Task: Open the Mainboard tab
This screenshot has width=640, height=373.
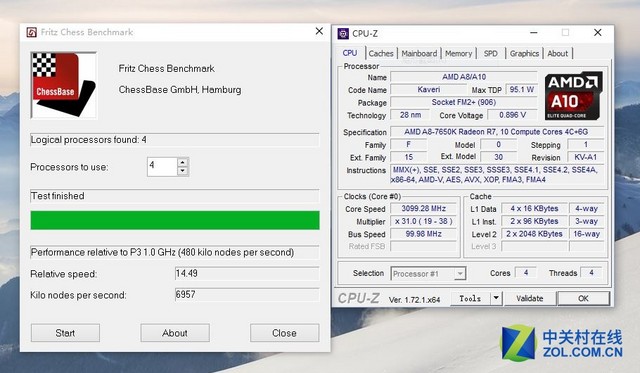Action: (x=419, y=53)
